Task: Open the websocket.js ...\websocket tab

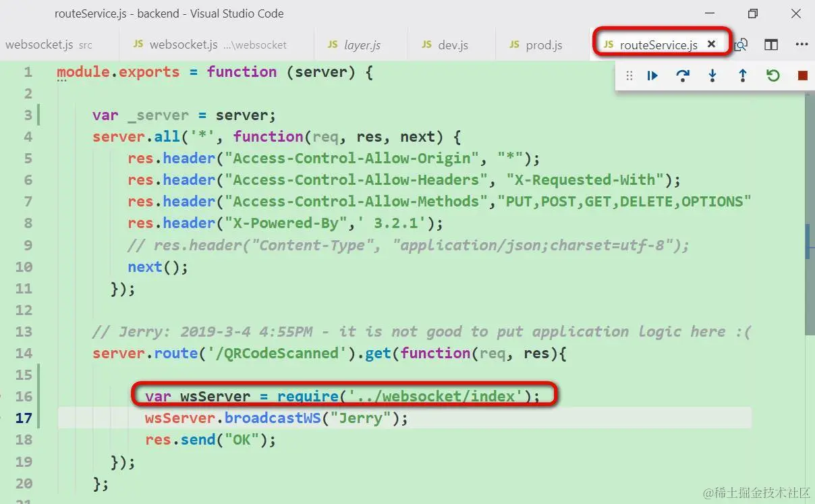Action: pyautogui.click(x=217, y=45)
